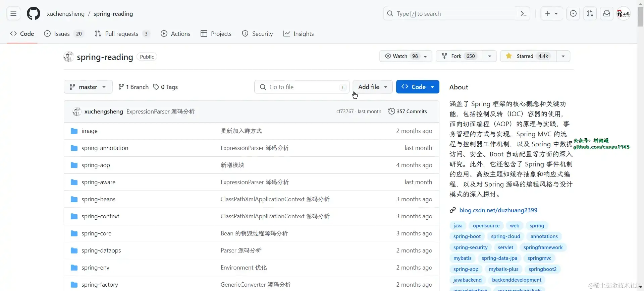This screenshot has width=644, height=291.
Task: Click the fork icon in the Fork button
Action: (x=444, y=56)
